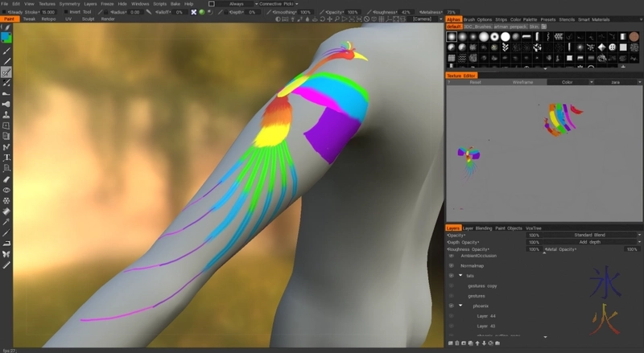Collapse the tats layer group
The image size is (644, 353).
(460, 276)
